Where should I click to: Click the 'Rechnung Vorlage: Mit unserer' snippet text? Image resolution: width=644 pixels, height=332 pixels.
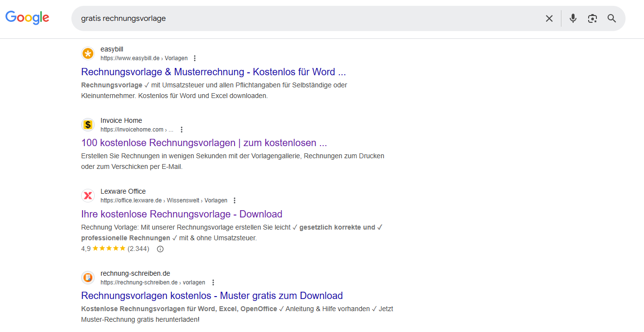point(232,232)
